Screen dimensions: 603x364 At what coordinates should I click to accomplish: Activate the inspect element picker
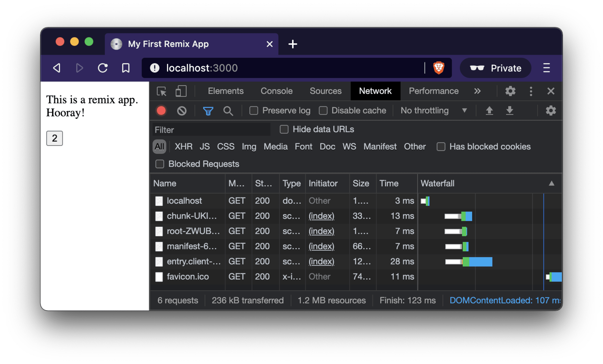162,91
